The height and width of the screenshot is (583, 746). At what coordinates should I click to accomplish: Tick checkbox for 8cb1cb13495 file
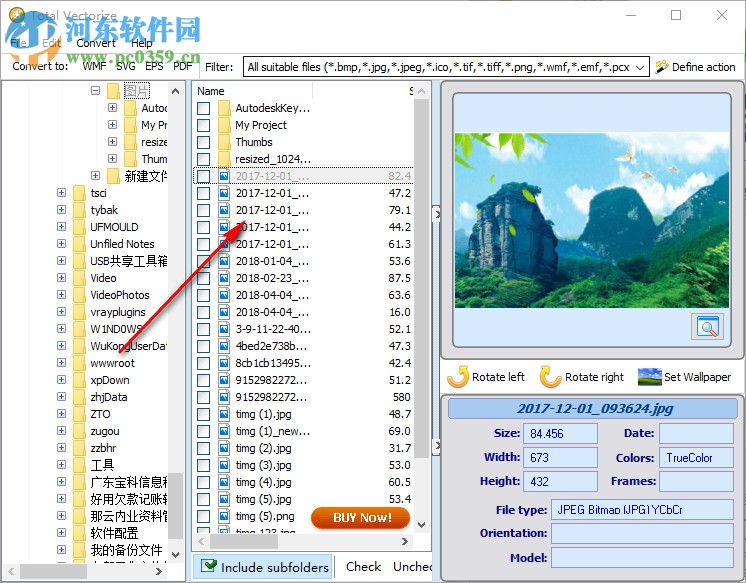point(204,363)
